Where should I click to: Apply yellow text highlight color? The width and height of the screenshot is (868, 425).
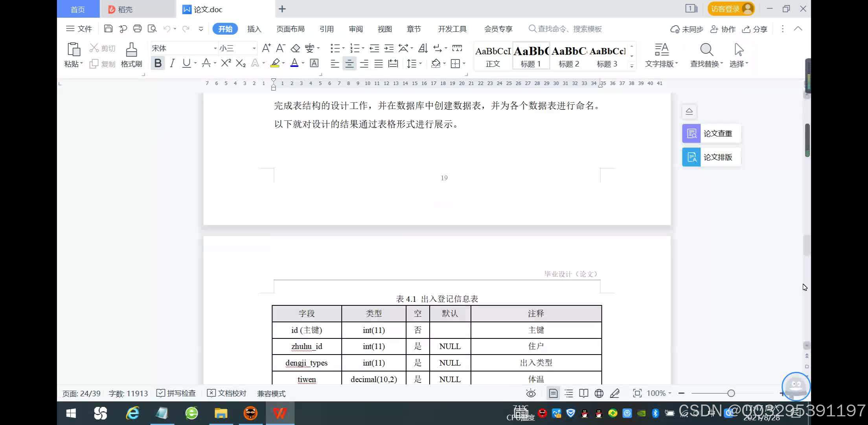[x=275, y=63]
